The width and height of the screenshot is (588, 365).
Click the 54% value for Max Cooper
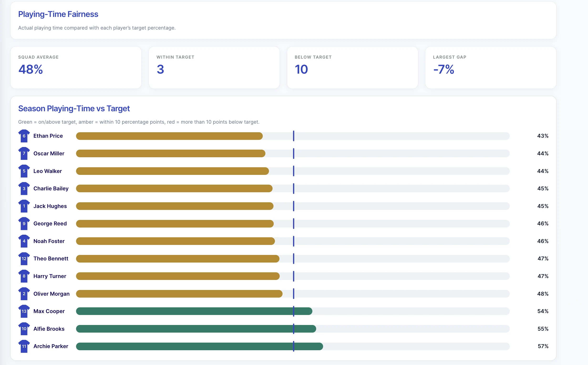pos(543,311)
